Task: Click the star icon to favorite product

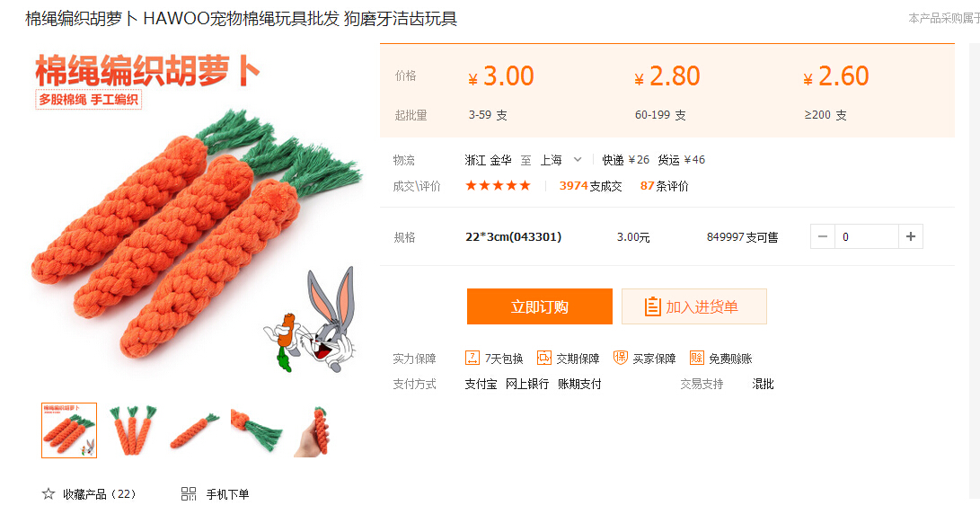Action: click(x=49, y=494)
